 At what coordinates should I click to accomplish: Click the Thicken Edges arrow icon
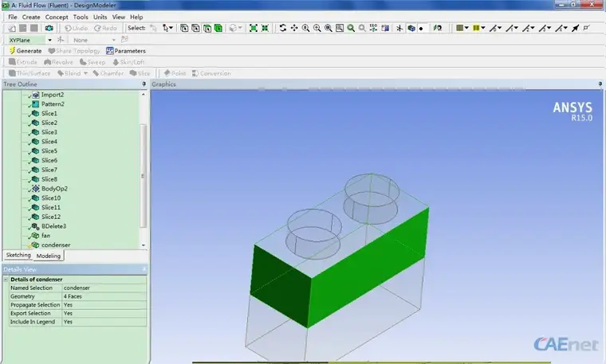[576, 28]
